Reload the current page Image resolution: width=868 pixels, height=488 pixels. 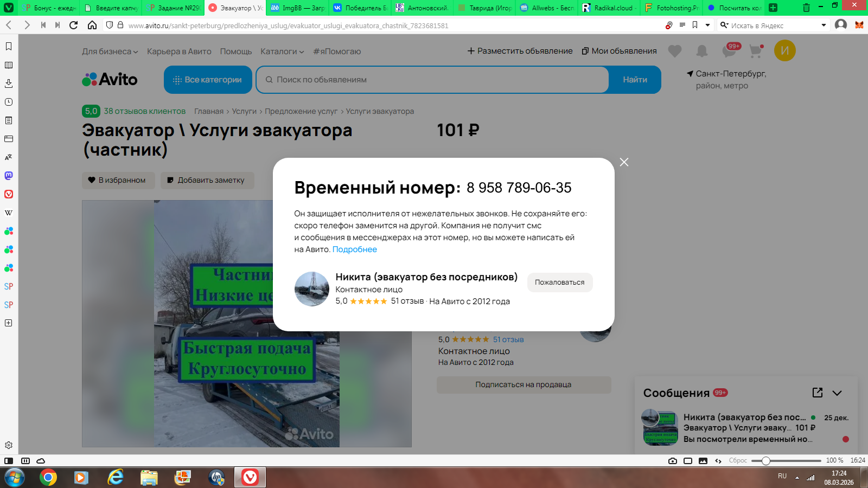tap(74, 25)
